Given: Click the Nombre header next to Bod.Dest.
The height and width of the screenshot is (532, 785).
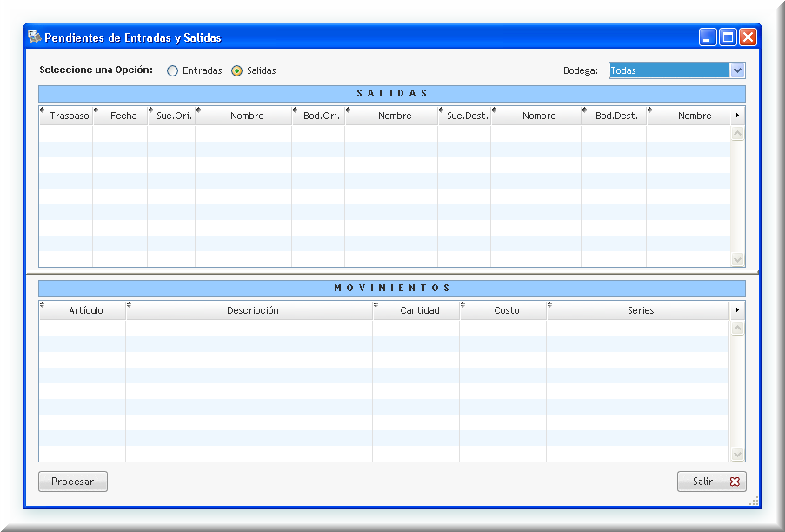Looking at the screenshot, I should click(689, 116).
